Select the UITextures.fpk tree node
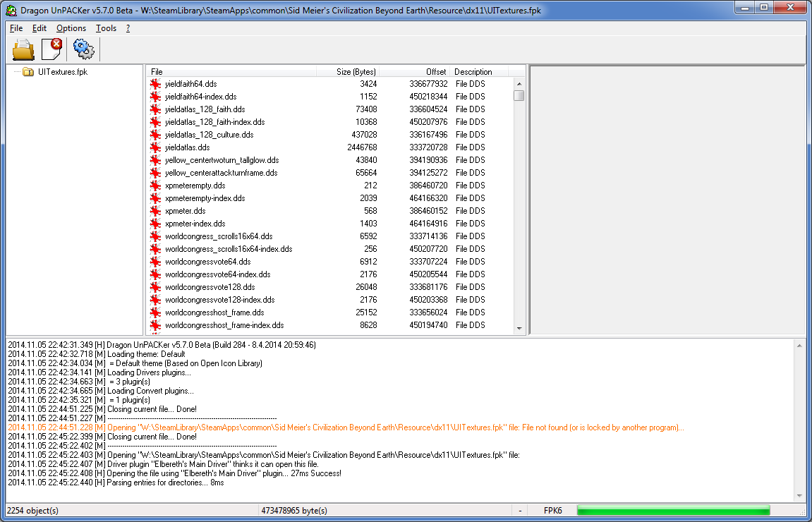The width and height of the screenshot is (812, 522). [x=63, y=72]
